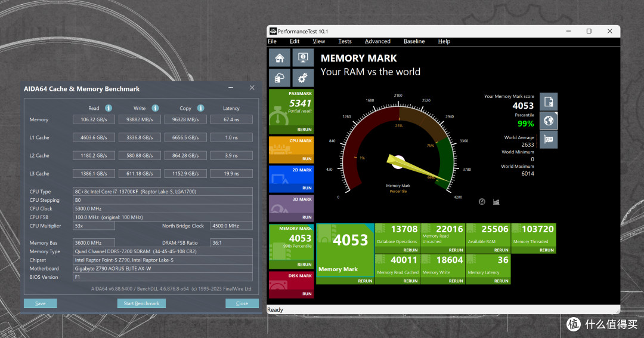The width and height of the screenshot is (644, 338).
Task: Click the L1 Cache Read value 4603.6 GB/s
Action: tap(94, 137)
